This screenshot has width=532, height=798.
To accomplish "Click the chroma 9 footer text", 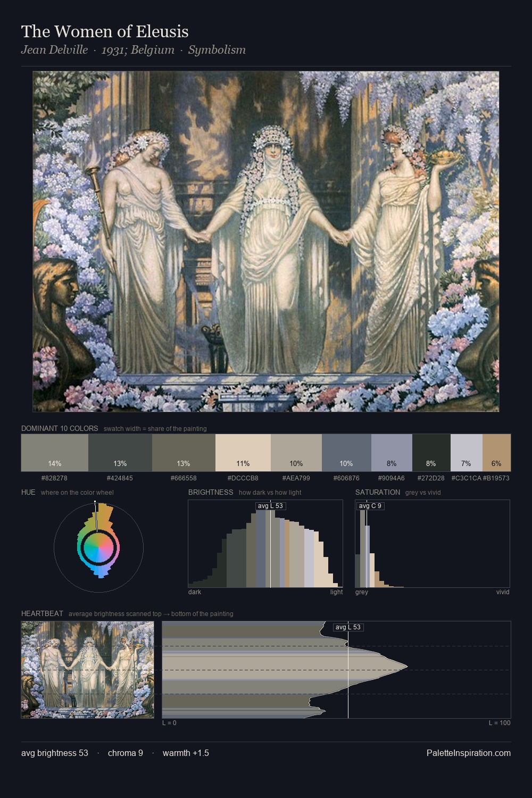I will 126,753.
